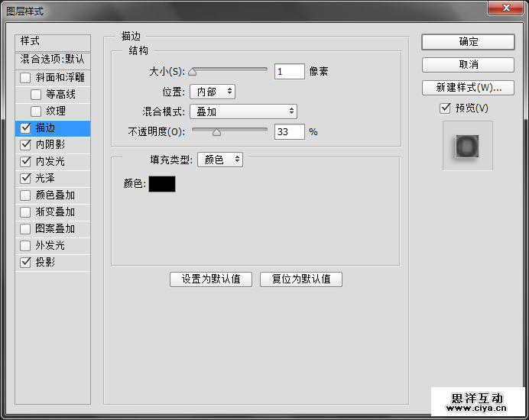Open the 填充类型 dropdown showing 颜色

click(x=220, y=160)
